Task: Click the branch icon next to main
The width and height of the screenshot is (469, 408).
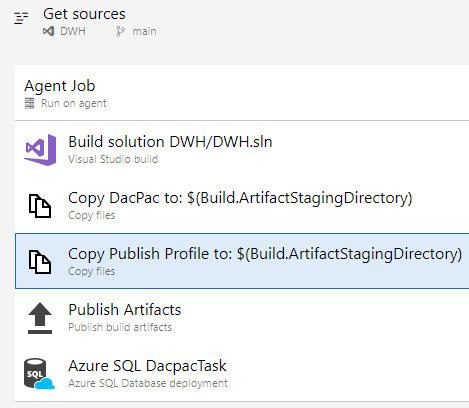Action: pyautogui.click(x=120, y=31)
